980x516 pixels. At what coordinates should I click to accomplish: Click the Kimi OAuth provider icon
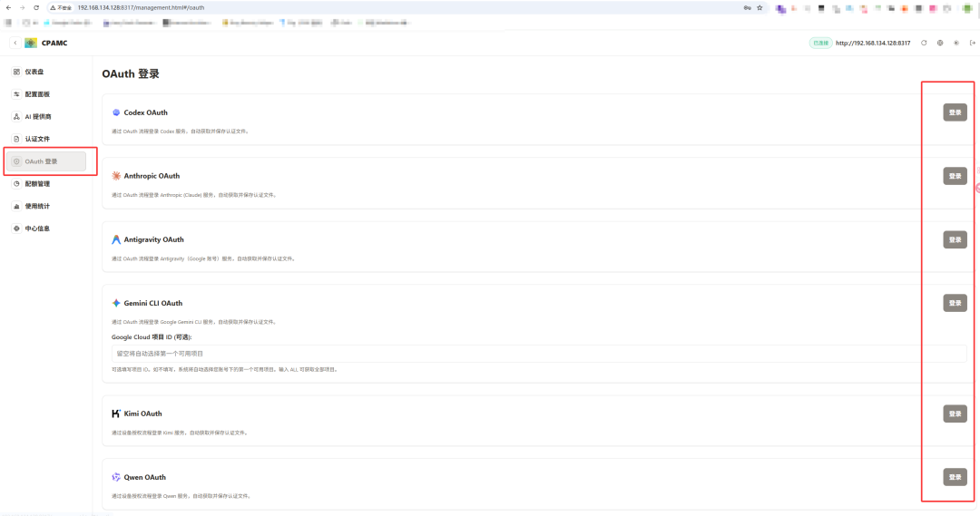[116, 414]
